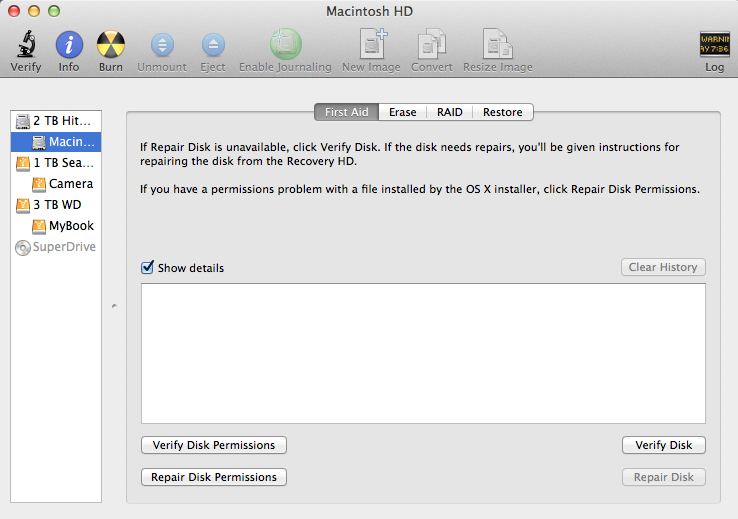The width and height of the screenshot is (738, 519).
Task: Select the SuperDrive entry
Action: click(x=56, y=247)
